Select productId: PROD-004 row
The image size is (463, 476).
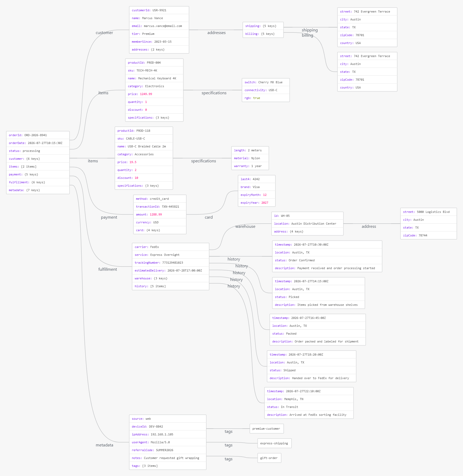(x=154, y=63)
